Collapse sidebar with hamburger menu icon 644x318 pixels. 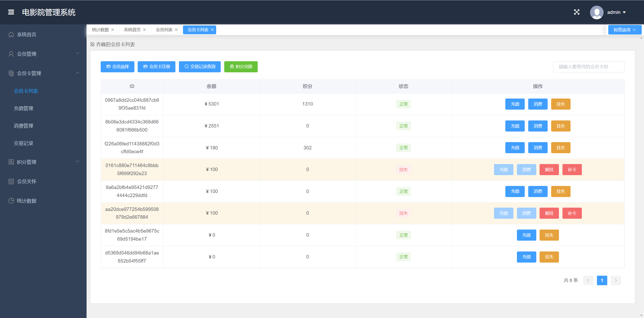coord(11,12)
